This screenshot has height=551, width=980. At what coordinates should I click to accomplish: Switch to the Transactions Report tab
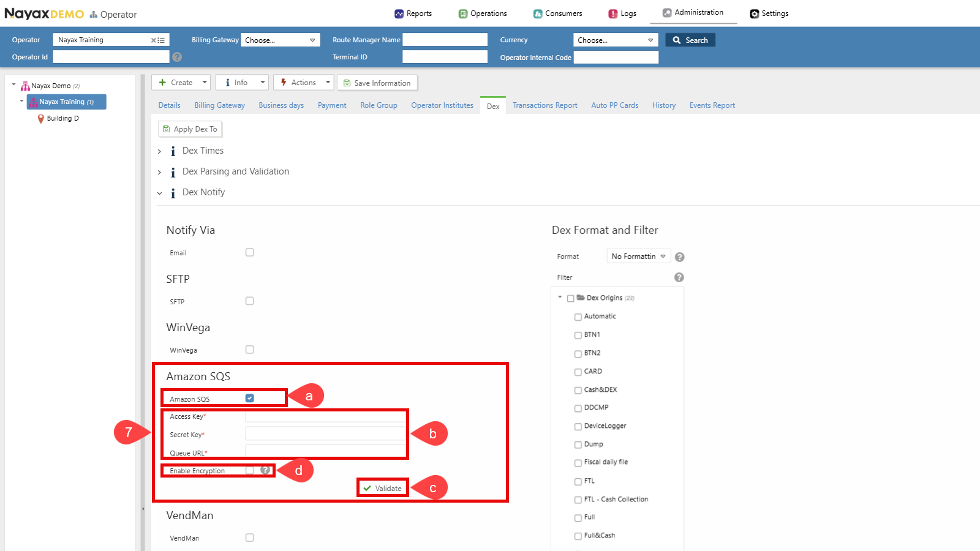pyautogui.click(x=545, y=105)
